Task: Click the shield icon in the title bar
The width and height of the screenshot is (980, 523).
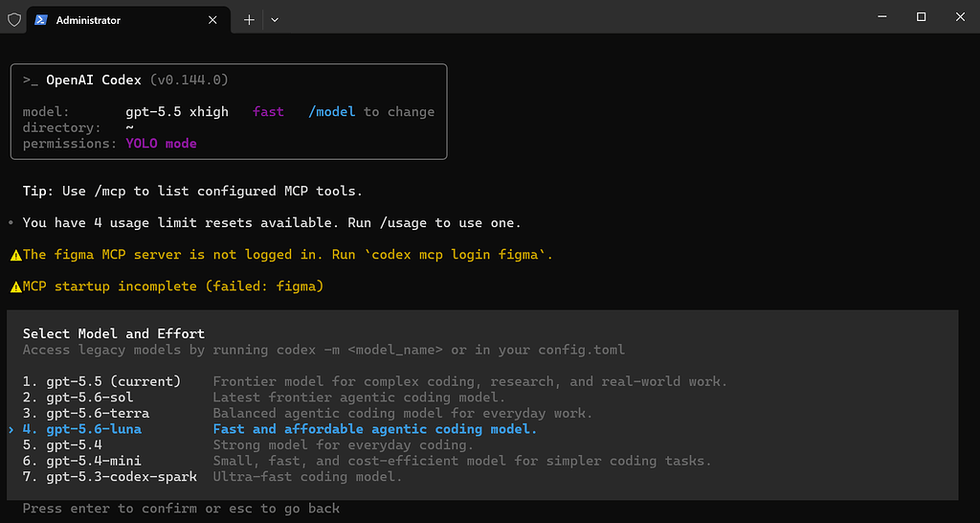Action: coord(13,20)
